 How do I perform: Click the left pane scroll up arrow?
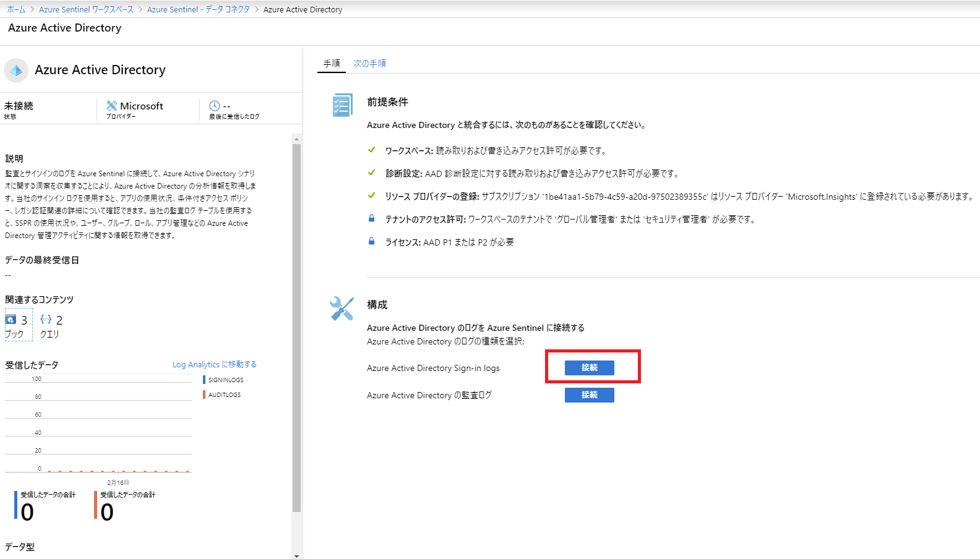(296, 139)
